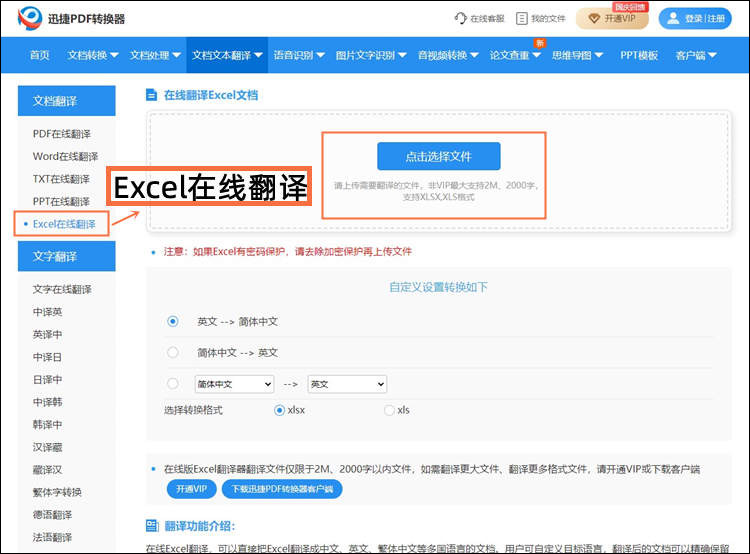Expand 文档转换 menu
The height and width of the screenshot is (554, 750).
click(x=93, y=55)
